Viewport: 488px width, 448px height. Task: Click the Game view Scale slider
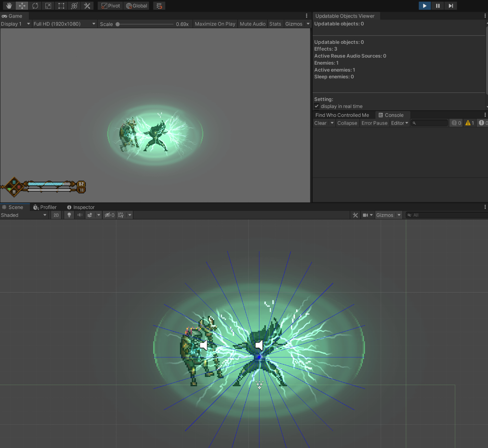(x=145, y=24)
